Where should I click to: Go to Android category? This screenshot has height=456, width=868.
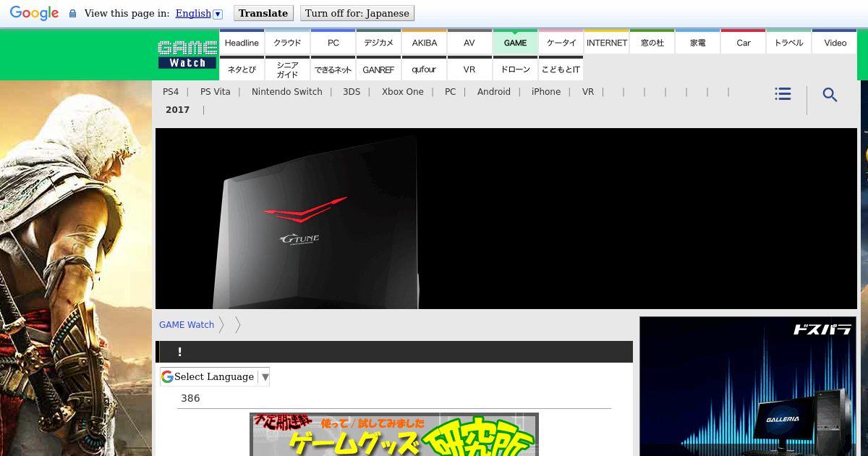pos(494,92)
